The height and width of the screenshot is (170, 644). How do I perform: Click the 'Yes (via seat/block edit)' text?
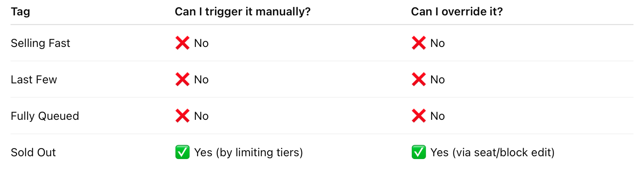[492, 152]
